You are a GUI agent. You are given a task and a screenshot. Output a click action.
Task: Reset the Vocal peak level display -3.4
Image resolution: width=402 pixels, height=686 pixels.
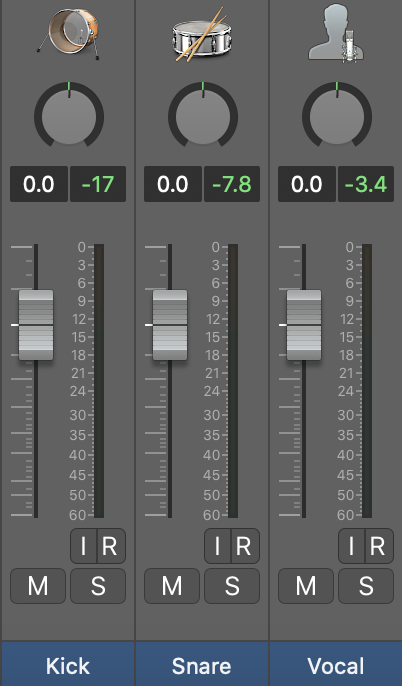tap(366, 184)
